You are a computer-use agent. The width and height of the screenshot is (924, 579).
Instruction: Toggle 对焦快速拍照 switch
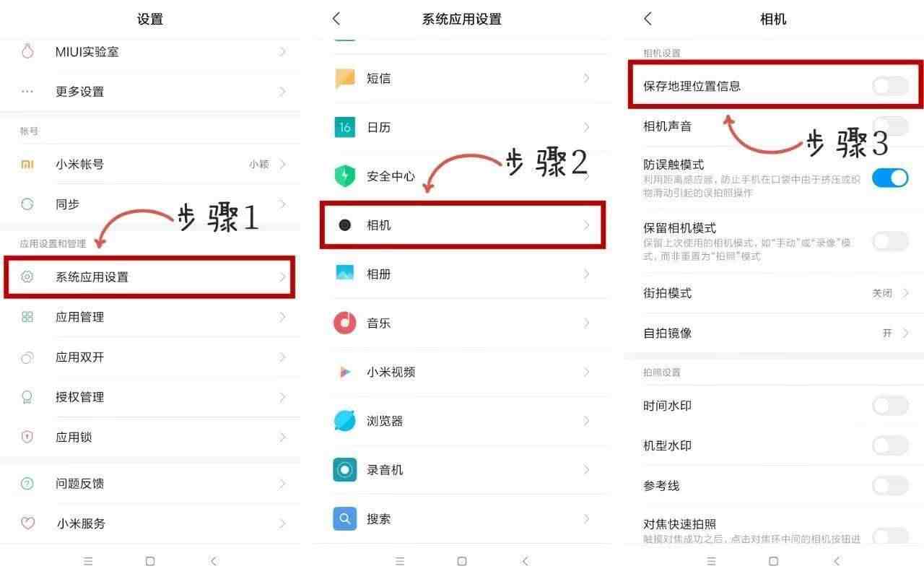890,536
